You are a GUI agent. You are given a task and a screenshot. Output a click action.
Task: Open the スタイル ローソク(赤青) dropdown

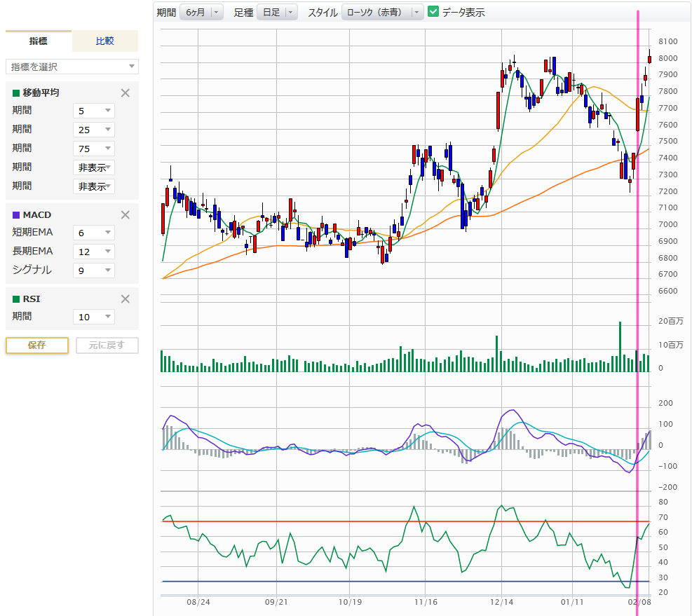[383, 12]
